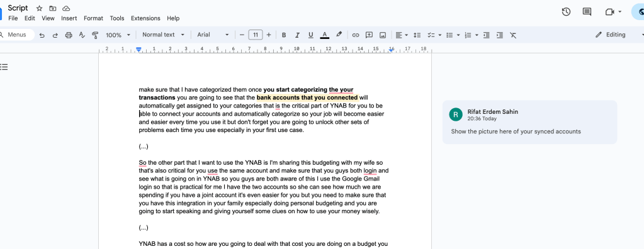
Task: Click the video meeting camera icon
Action: pos(609,12)
